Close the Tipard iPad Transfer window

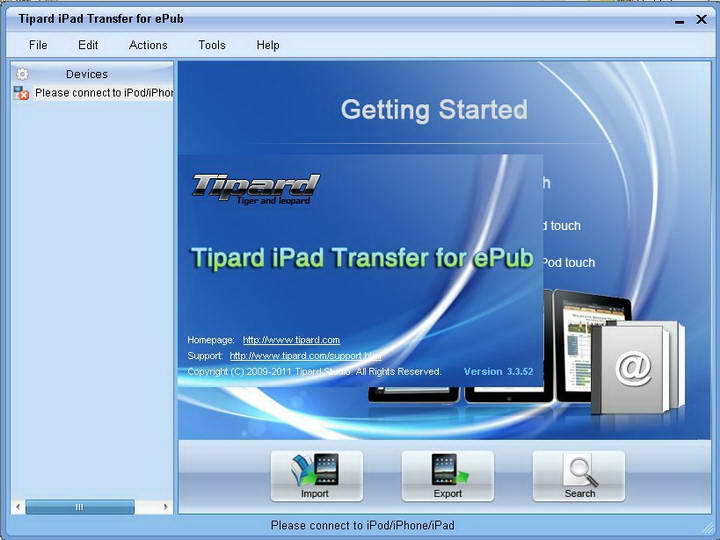point(702,19)
